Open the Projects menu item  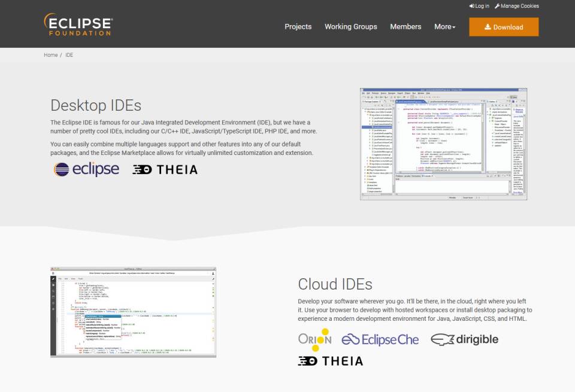point(298,27)
